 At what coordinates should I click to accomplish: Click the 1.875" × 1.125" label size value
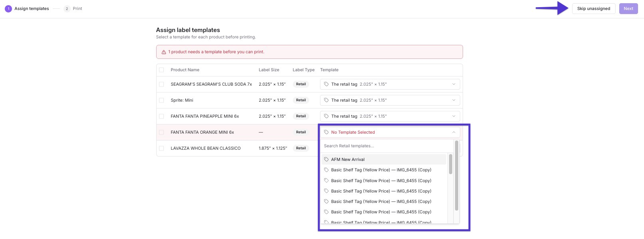click(273, 148)
